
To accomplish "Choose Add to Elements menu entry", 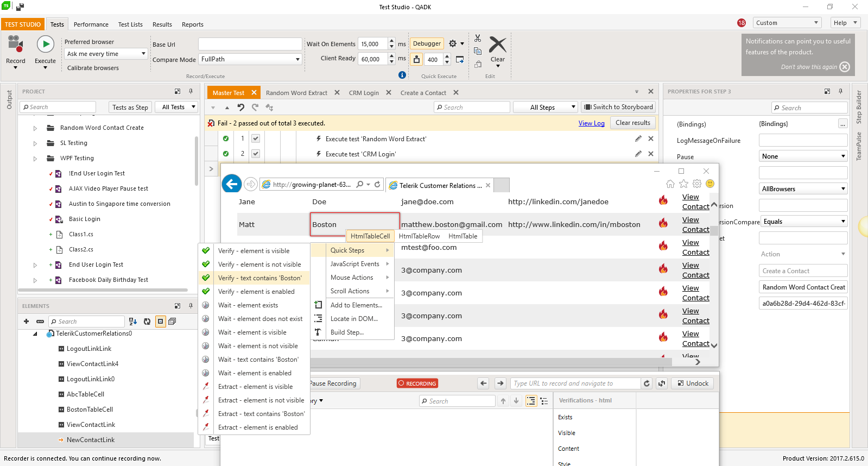I will (356, 305).
